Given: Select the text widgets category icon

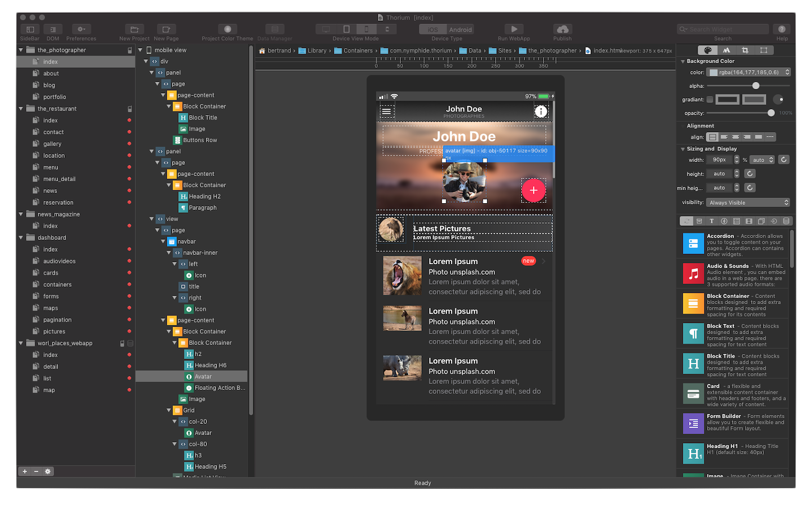Looking at the screenshot, I should [712, 221].
